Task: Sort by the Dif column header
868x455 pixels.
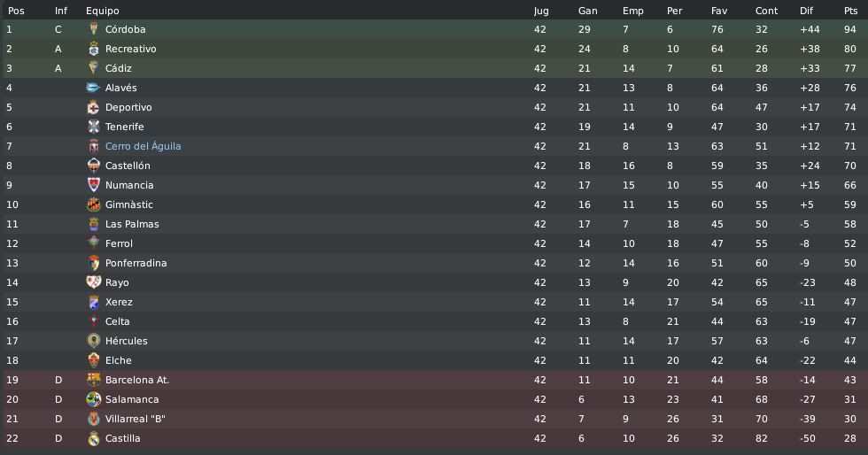Action: (806, 11)
